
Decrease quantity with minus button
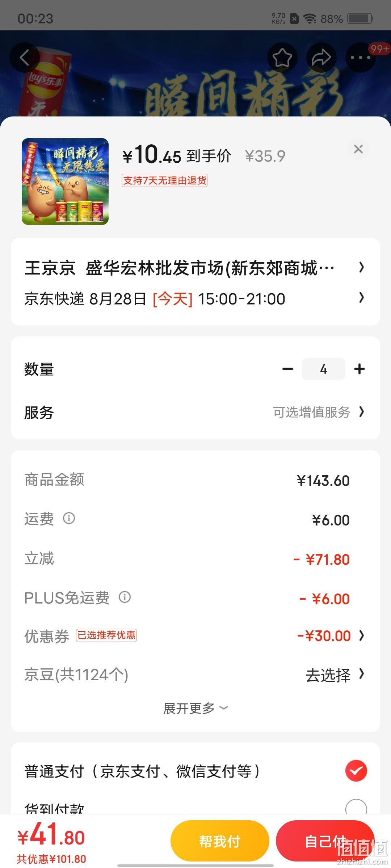pos(288,369)
